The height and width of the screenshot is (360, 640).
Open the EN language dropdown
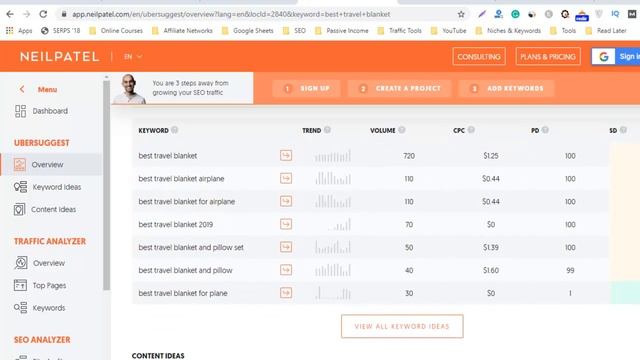click(133, 57)
